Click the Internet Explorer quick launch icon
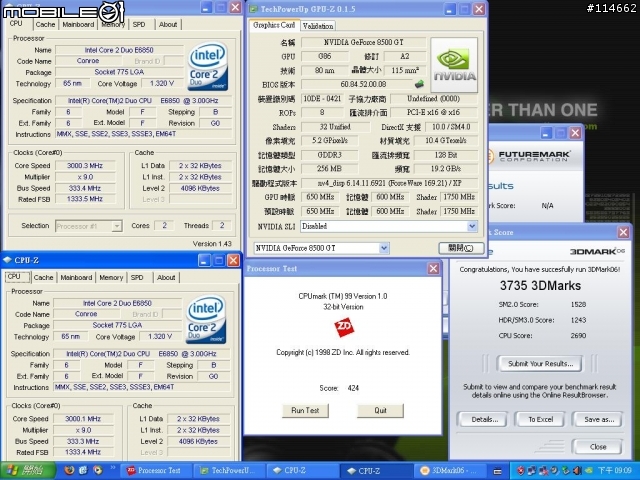640x480 pixels. coord(83,471)
